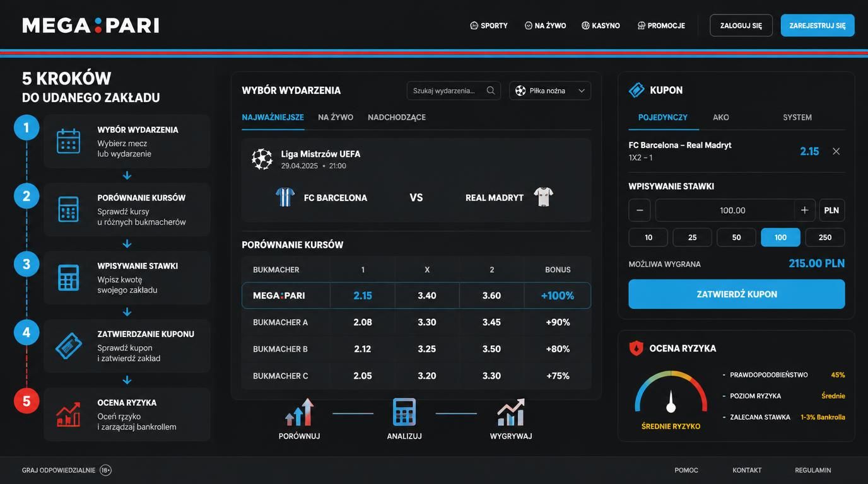This screenshot has width=868, height=484.
Task: Select the 25 quick stake chip
Action: 693,238
